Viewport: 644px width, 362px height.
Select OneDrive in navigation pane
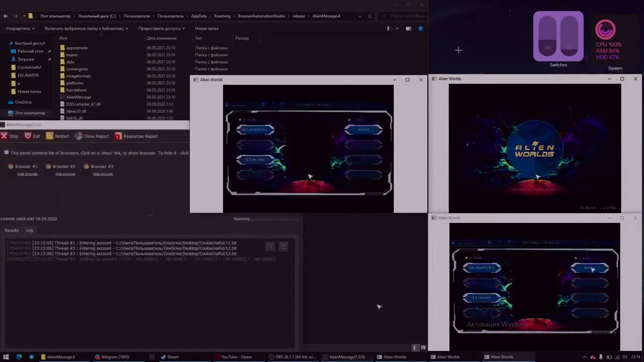click(23, 102)
